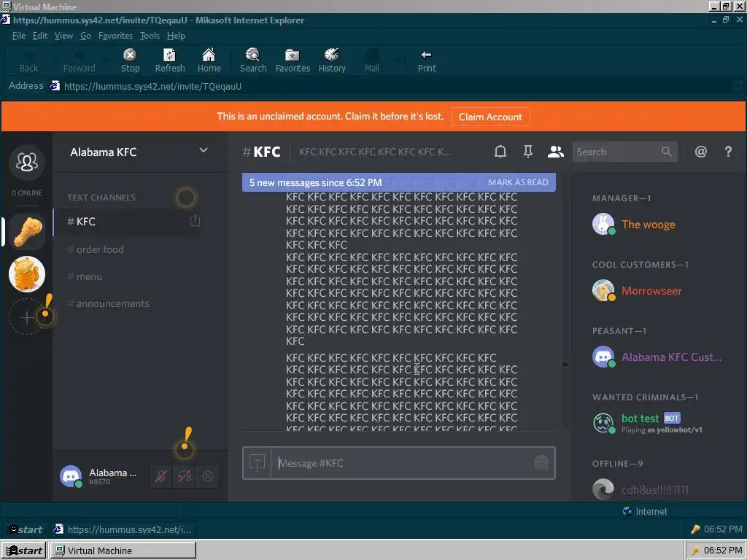Show pinned messages pin icon
747x560 pixels.
(528, 152)
